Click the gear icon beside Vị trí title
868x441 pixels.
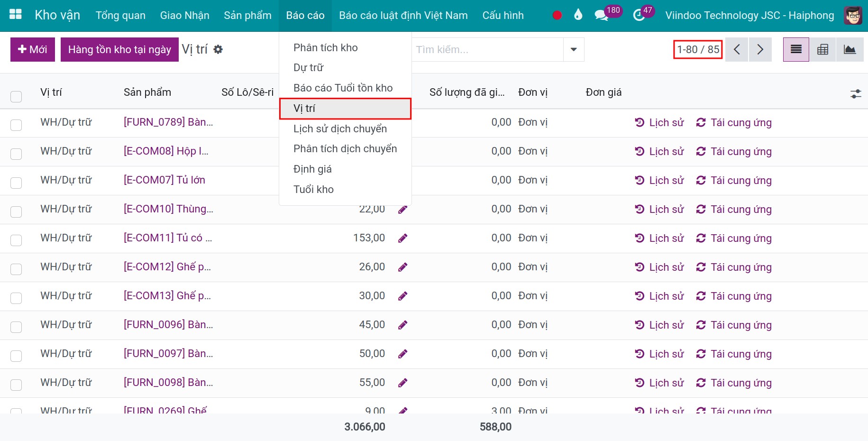click(x=218, y=49)
